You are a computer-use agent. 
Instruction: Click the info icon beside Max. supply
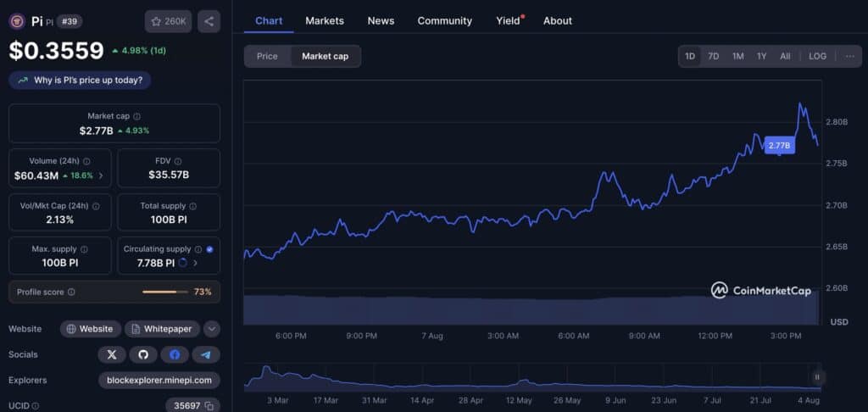84,249
